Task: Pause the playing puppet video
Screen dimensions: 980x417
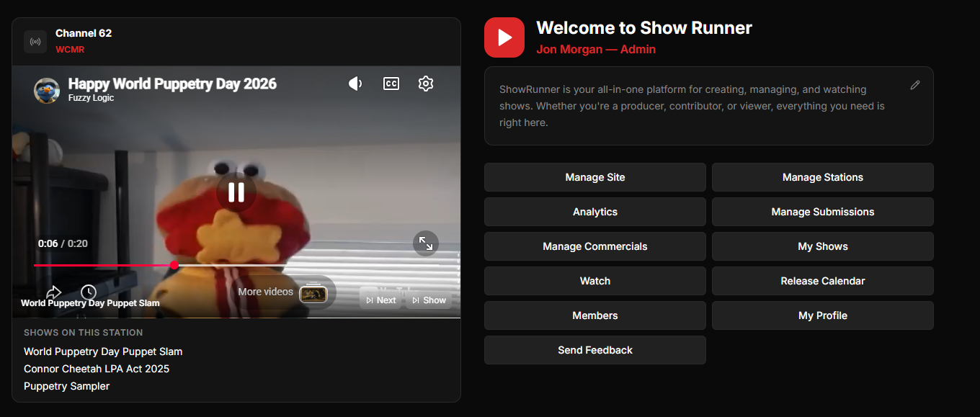Action: (236, 192)
